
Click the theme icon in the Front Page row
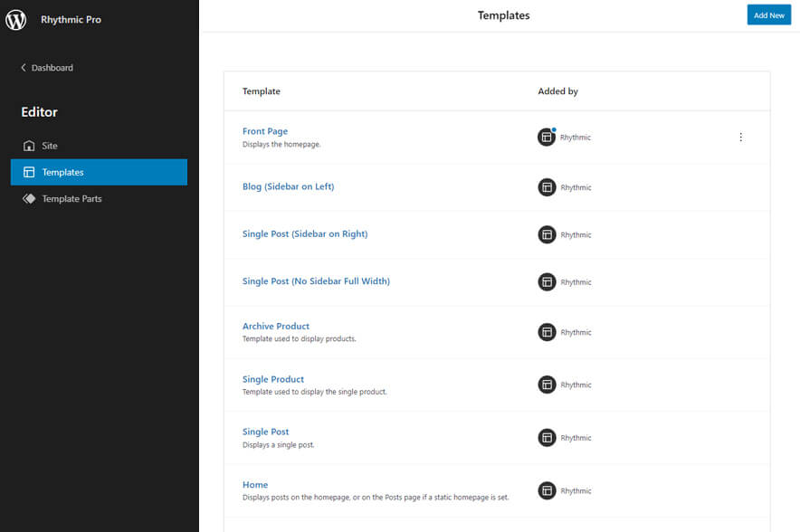547,138
